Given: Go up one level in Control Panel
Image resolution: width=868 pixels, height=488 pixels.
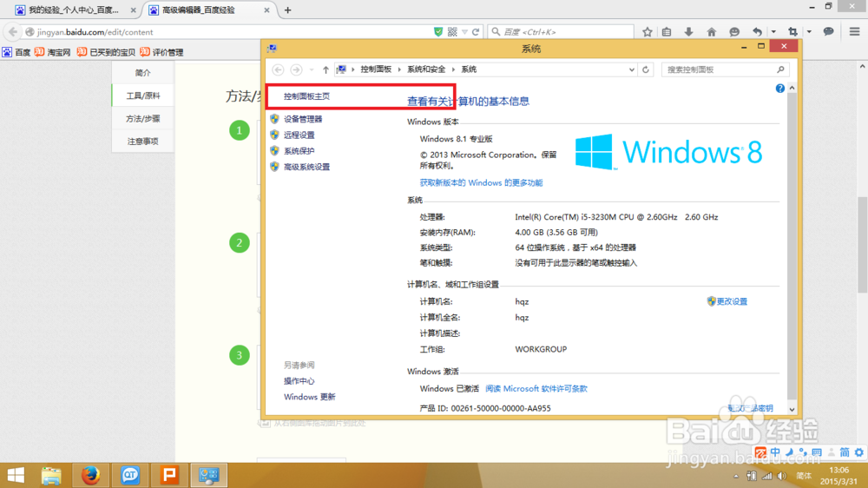Looking at the screenshot, I should 325,69.
